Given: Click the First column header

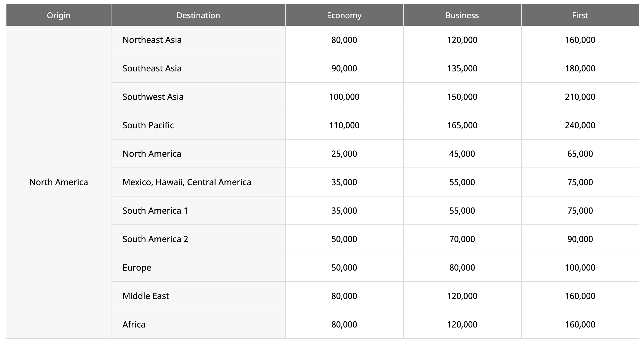Looking at the screenshot, I should coord(580,15).
